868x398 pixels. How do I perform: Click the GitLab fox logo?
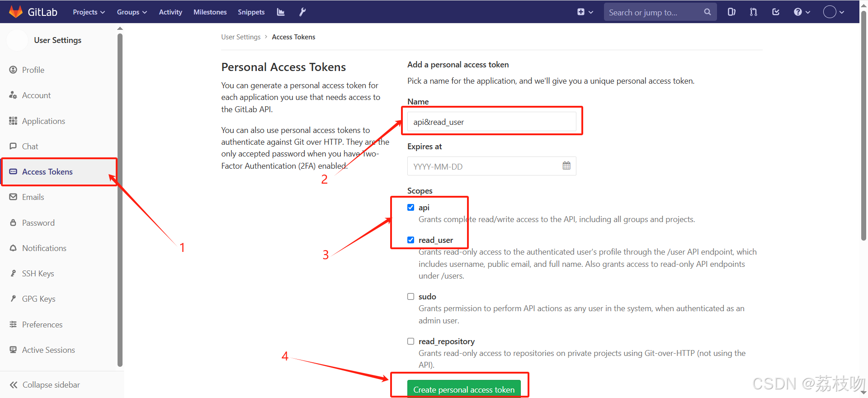pyautogui.click(x=16, y=12)
